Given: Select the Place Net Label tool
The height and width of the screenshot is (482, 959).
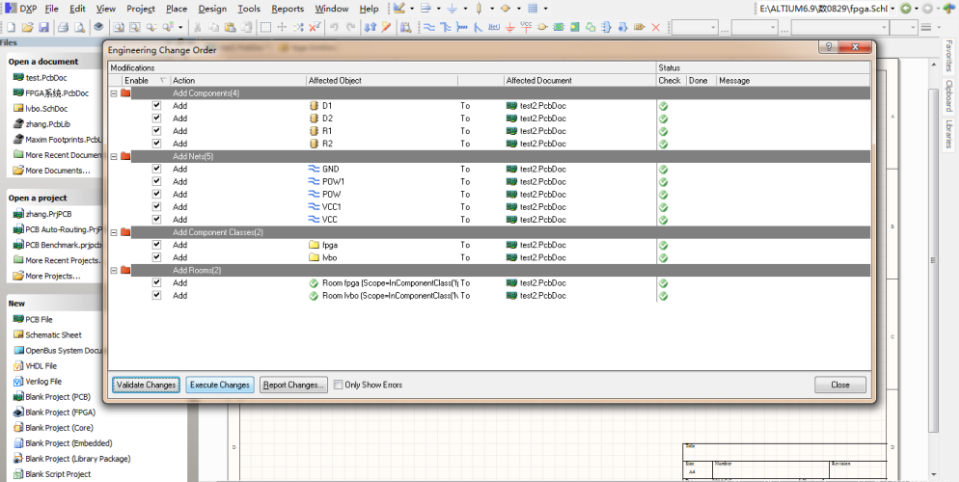Looking at the screenshot, I should 494,28.
